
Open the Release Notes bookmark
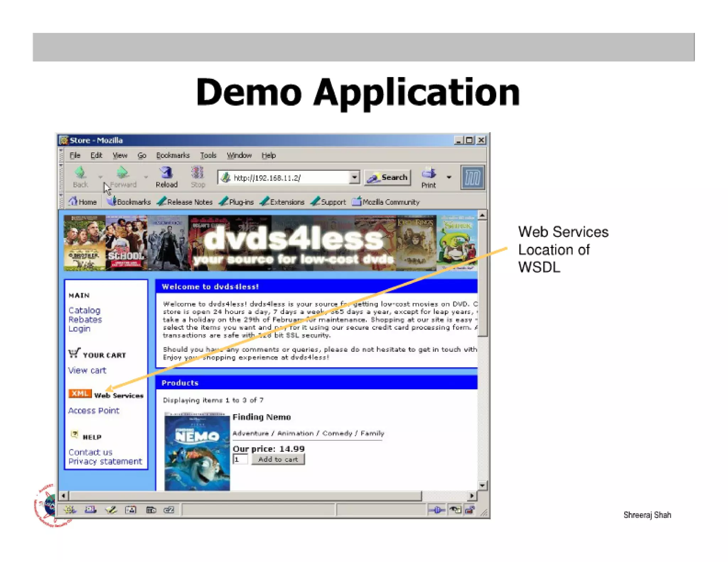[185, 202]
